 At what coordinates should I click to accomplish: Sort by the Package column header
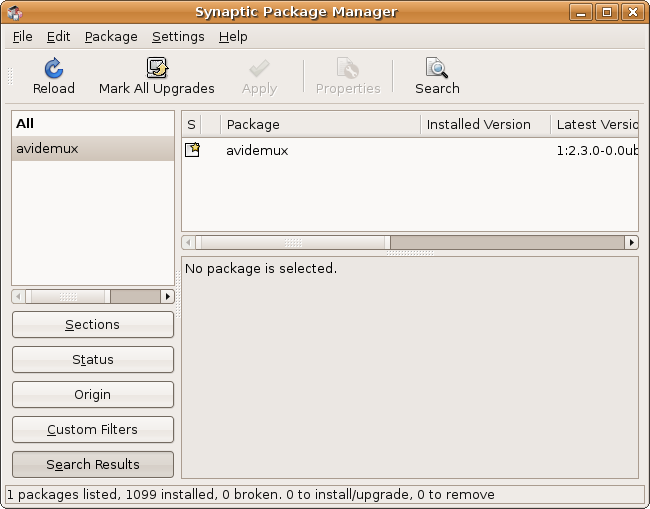point(320,125)
